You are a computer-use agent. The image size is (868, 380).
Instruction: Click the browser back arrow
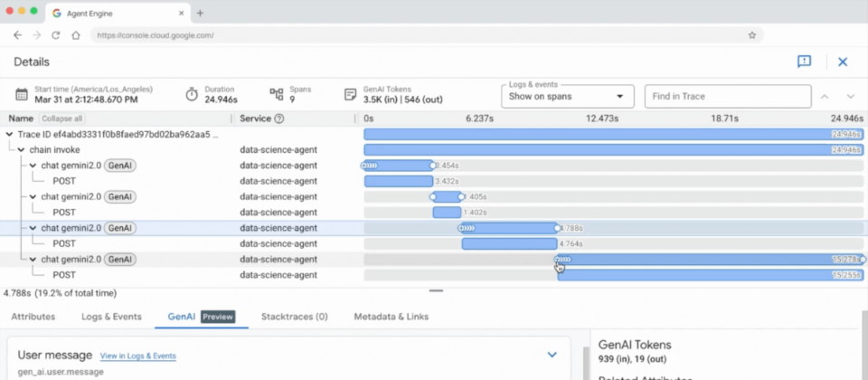click(18, 35)
